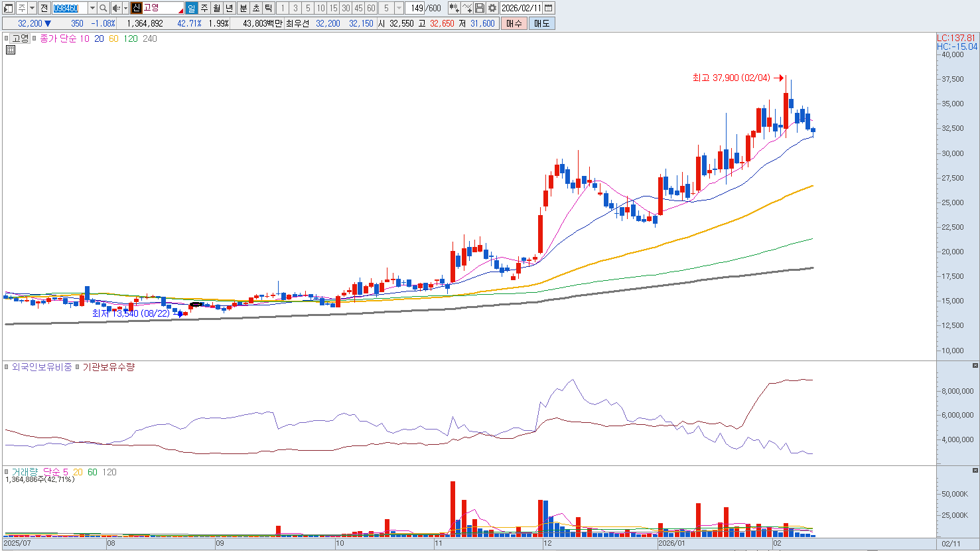This screenshot has width=980, height=551.
Task: Click the window layout icon at top-left
Action: pos(9,8)
